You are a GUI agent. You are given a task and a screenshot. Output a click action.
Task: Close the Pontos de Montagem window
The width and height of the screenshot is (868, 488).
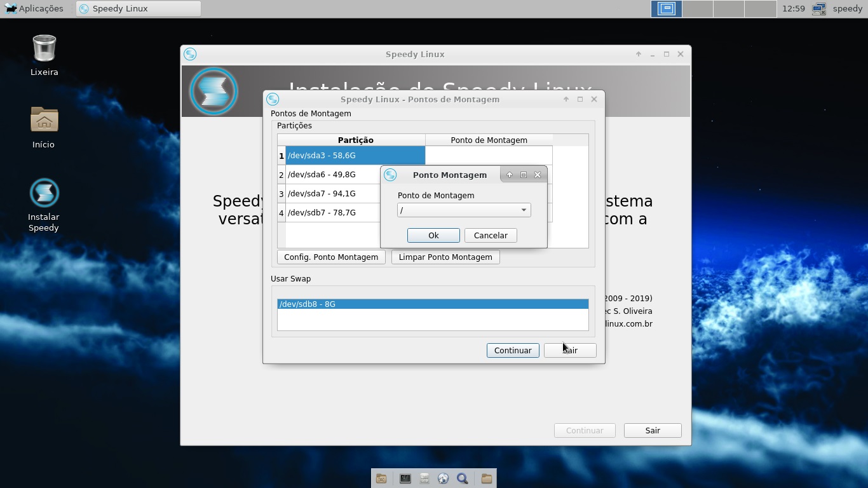(x=594, y=99)
